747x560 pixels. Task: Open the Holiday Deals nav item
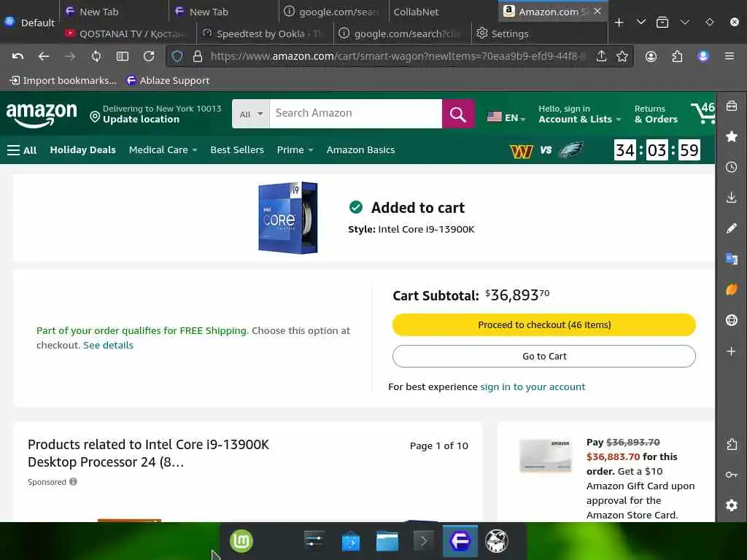tap(83, 150)
